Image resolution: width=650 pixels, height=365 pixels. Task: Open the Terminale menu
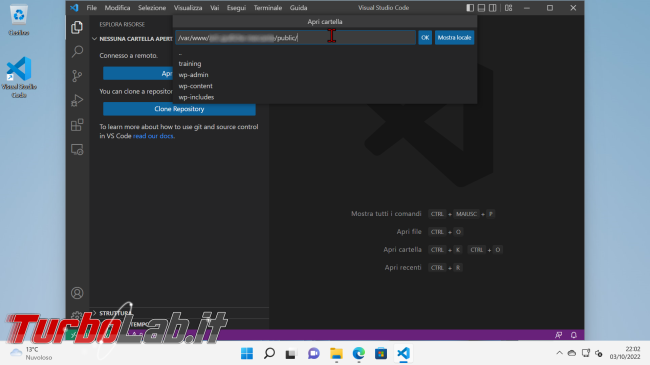click(268, 8)
